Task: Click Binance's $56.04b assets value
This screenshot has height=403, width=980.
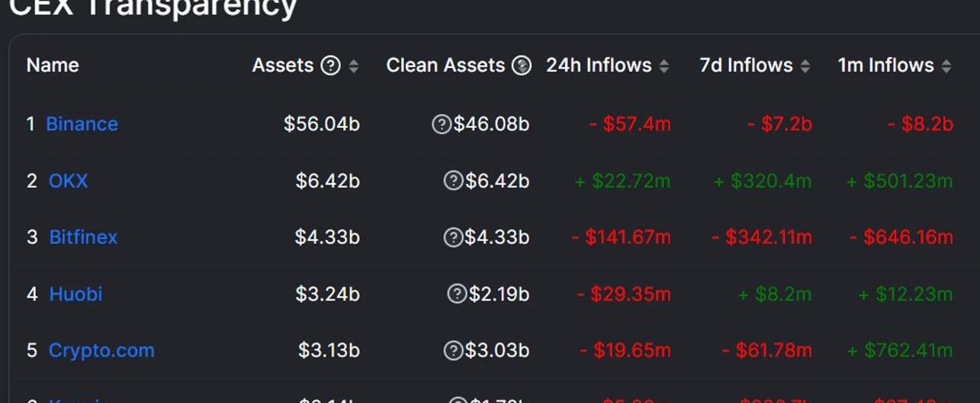Action: 321,124
